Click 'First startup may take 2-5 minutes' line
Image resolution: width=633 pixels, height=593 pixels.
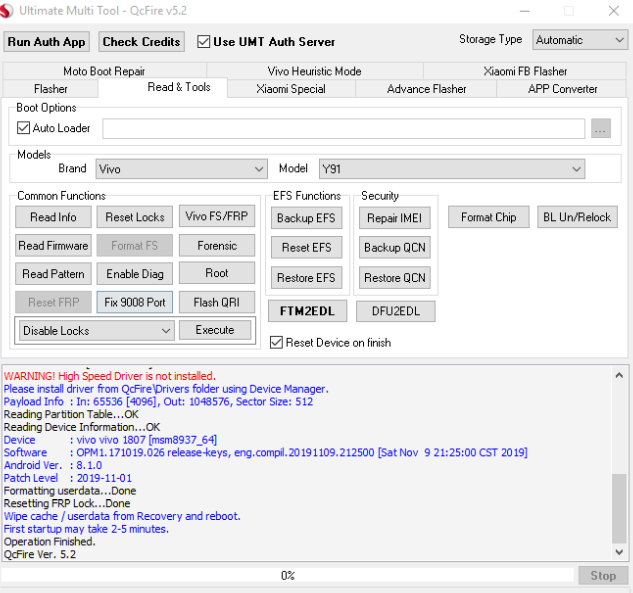coord(86,529)
